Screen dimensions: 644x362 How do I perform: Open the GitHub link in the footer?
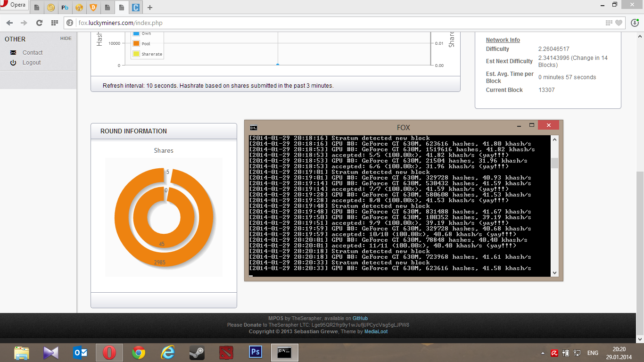point(360,319)
